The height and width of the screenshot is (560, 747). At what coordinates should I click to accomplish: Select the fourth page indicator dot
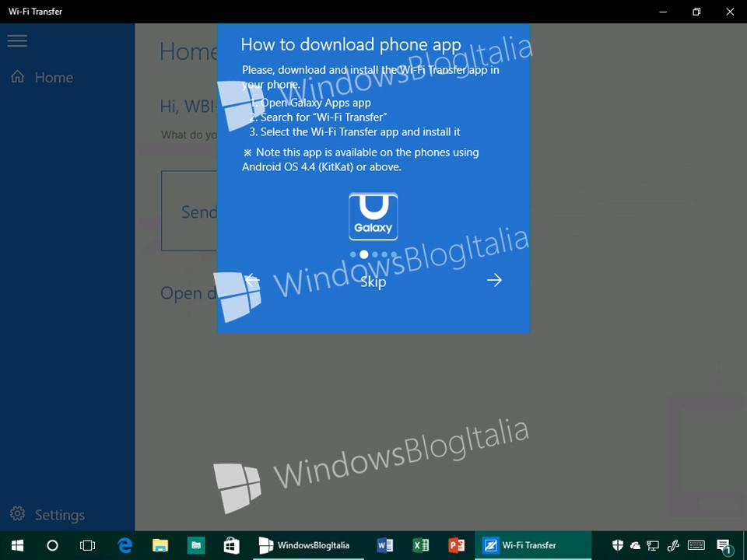click(384, 255)
